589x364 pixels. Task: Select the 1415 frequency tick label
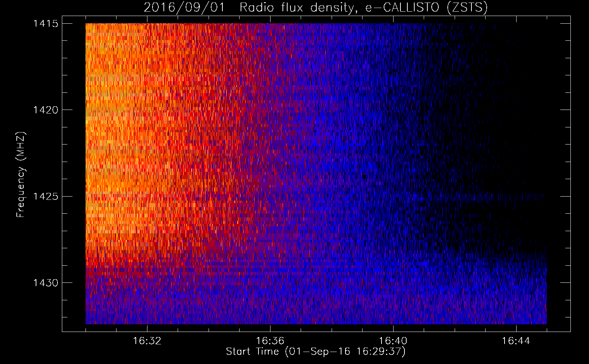(46, 24)
